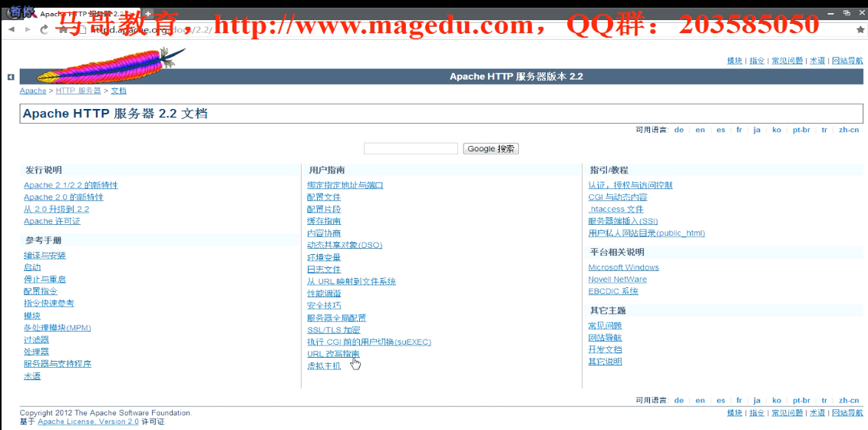Click the Google search input field
This screenshot has width=868, height=430.
pos(411,148)
